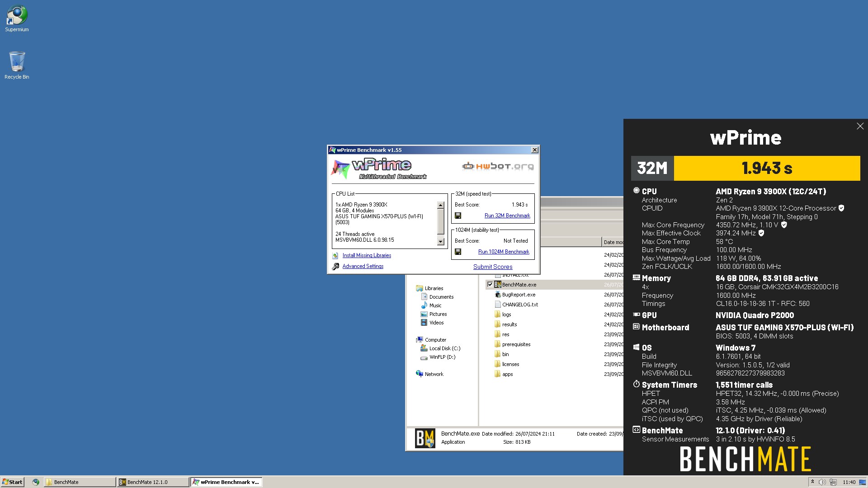This screenshot has height=488, width=868.
Task: Select the Recycle Bin desktop icon
Action: [x=17, y=61]
